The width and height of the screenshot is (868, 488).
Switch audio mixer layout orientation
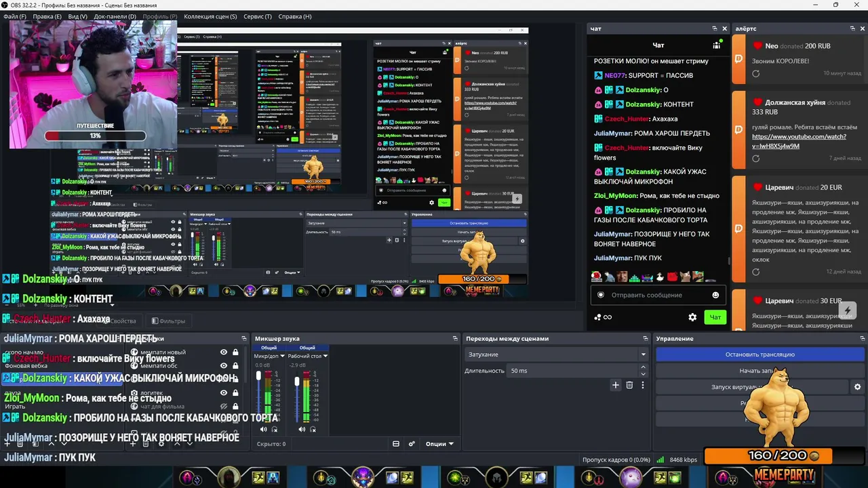396,444
